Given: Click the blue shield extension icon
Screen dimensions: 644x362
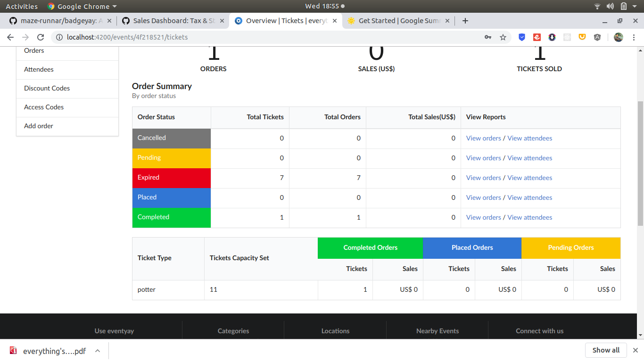Looking at the screenshot, I should (522, 37).
